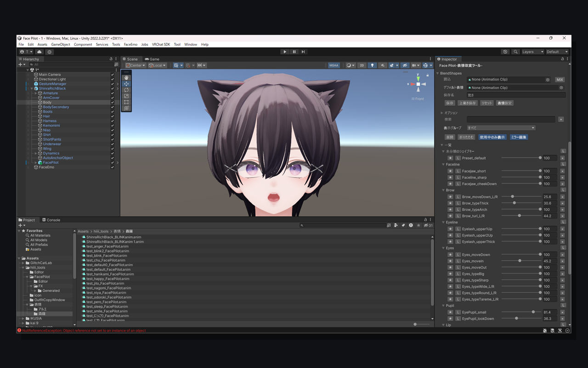This screenshot has width=588, height=368.
Task: Click the MIX button
Action: point(560,80)
